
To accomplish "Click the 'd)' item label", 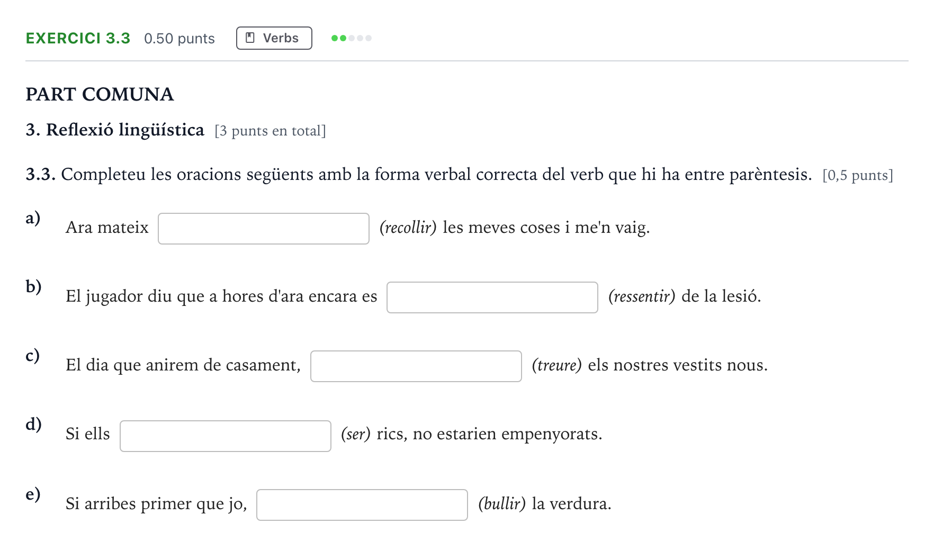I will (x=33, y=424).
